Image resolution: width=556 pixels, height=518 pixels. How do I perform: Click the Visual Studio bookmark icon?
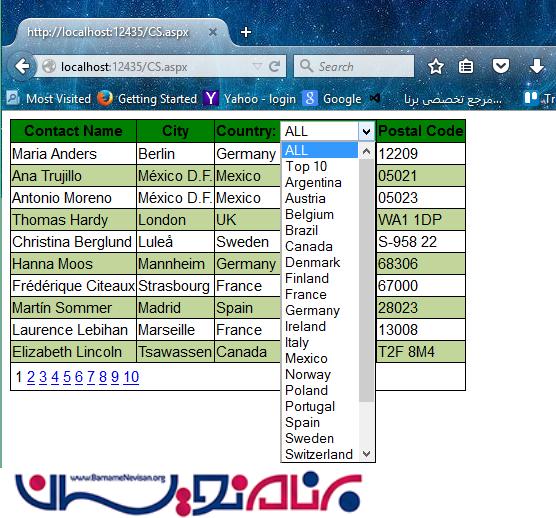pos(375,98)
